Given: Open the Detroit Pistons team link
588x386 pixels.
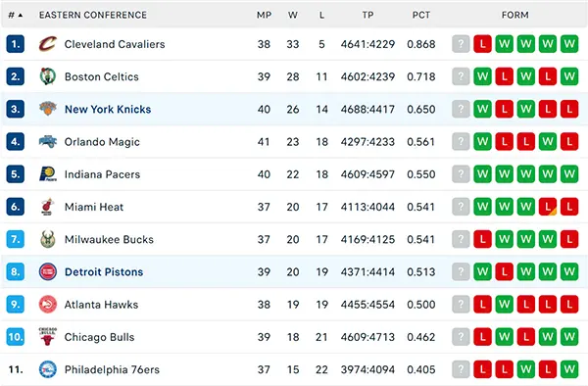Looking at the screenshot, I should tap(104, 272).
